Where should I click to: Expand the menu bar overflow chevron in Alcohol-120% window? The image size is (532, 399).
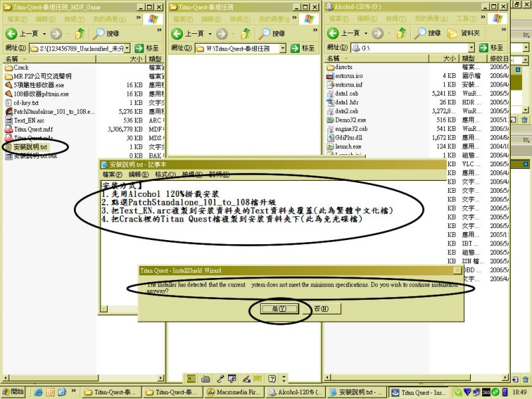click(x=483, y=17)
